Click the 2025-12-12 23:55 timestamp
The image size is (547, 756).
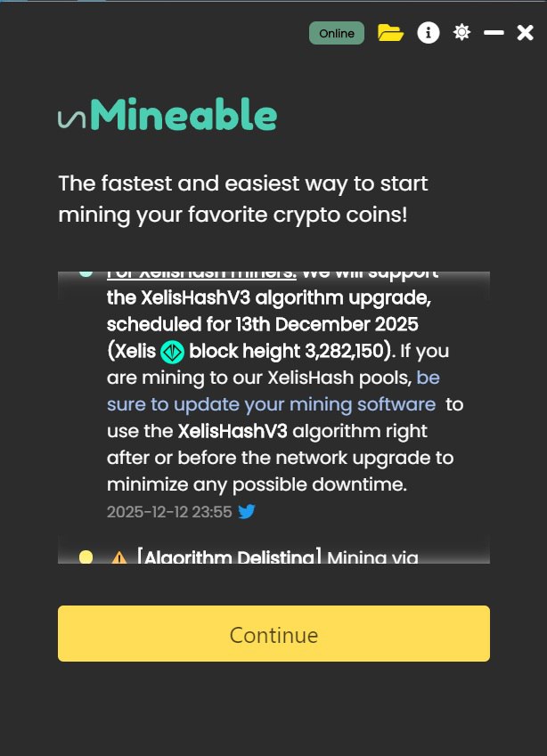tap(169, 512)
